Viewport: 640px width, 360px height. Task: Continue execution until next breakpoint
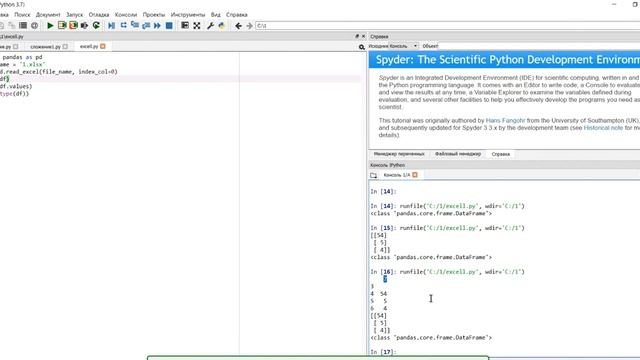[x=157, y=26]
